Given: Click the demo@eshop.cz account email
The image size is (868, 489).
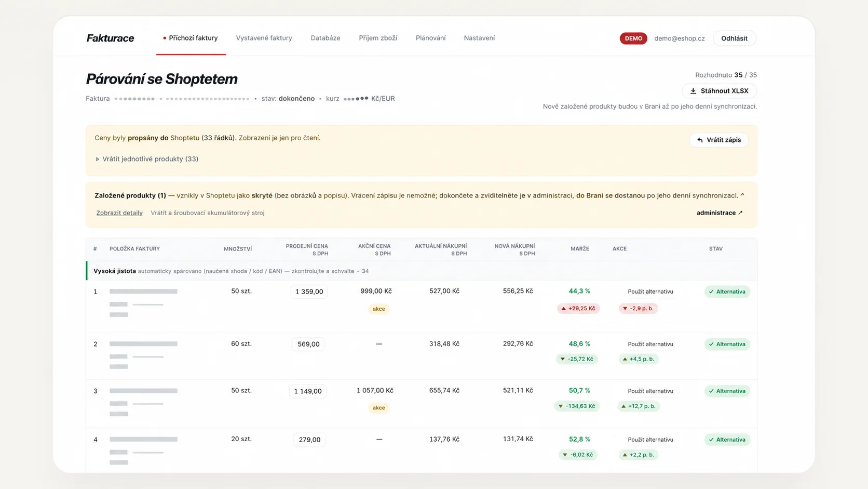Looking at the screenshot, I should (680, 38).
